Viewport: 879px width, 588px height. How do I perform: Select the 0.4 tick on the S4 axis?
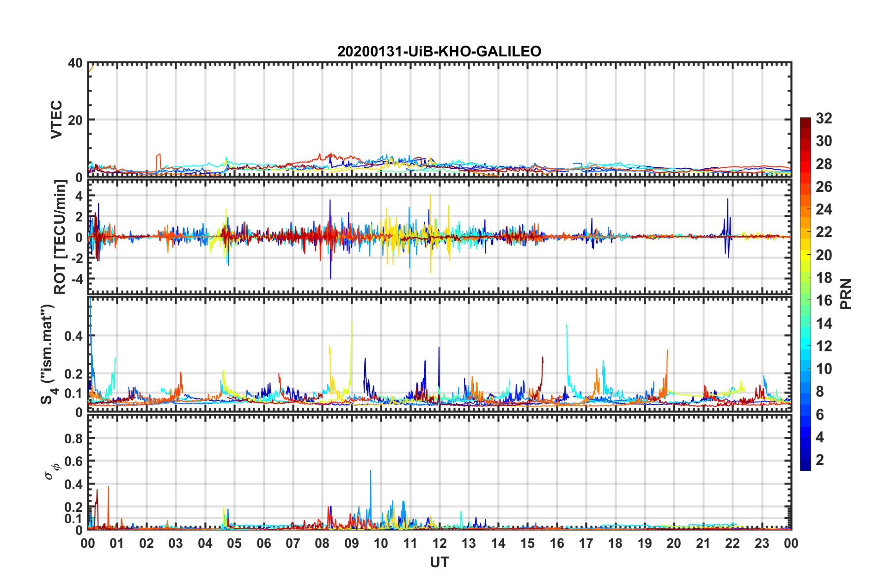tap(74, 336)
